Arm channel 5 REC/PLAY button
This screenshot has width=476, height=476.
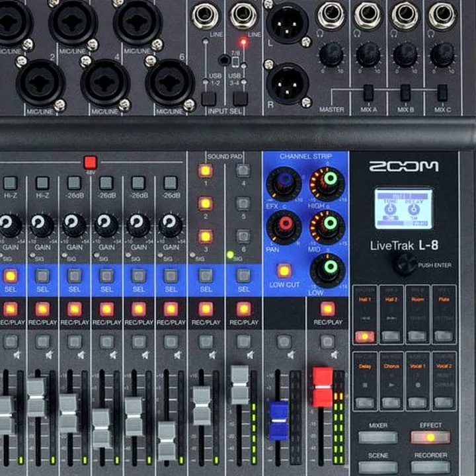pyautogui.click(x=139, y=309)
